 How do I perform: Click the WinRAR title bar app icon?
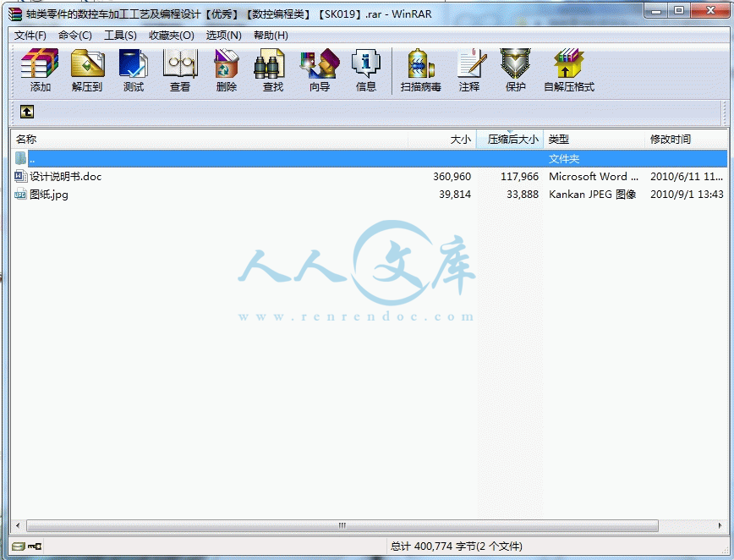[x=15, y=14]
